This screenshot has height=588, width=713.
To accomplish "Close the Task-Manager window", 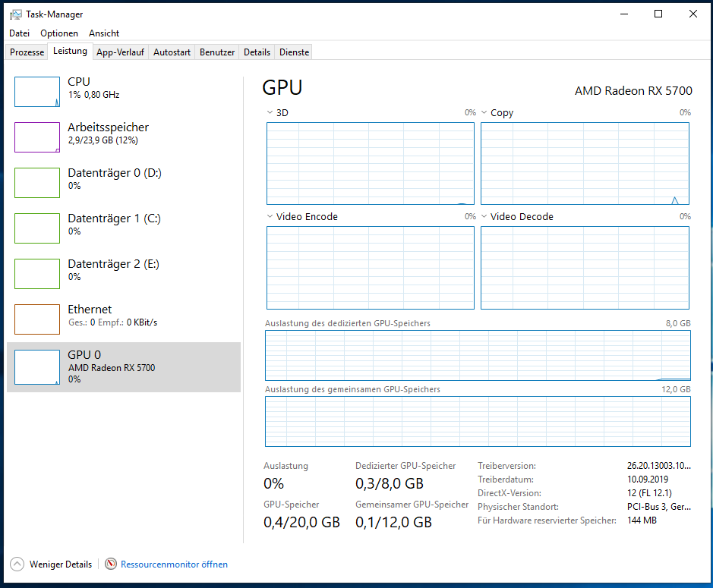I will [x=692, y=14].
